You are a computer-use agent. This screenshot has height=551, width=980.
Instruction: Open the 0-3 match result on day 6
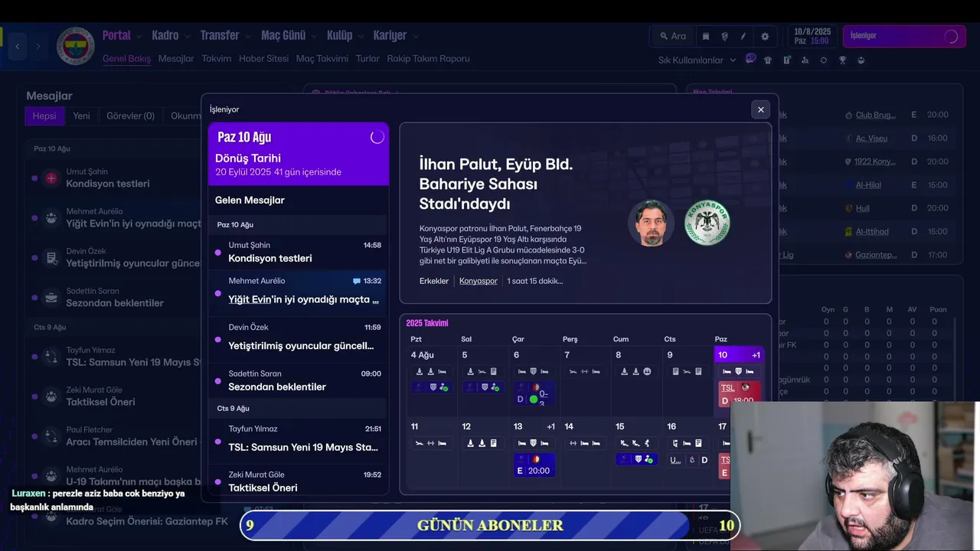click(534, 393)
